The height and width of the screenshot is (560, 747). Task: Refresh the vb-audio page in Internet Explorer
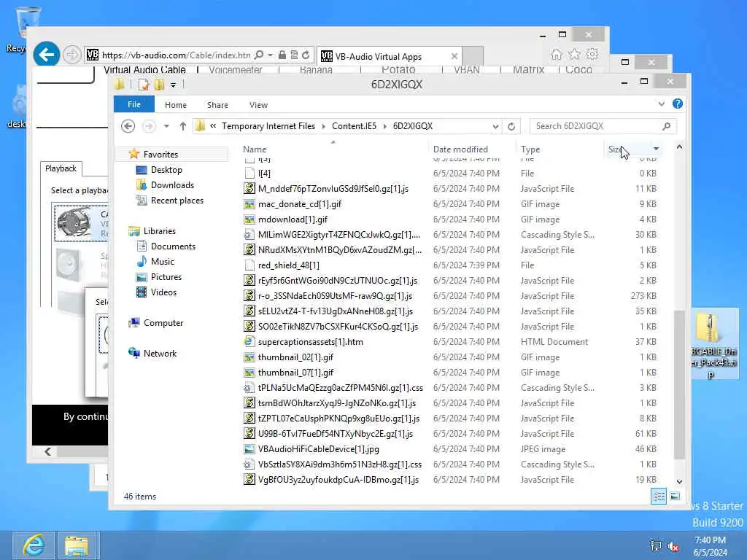(306, 55)
